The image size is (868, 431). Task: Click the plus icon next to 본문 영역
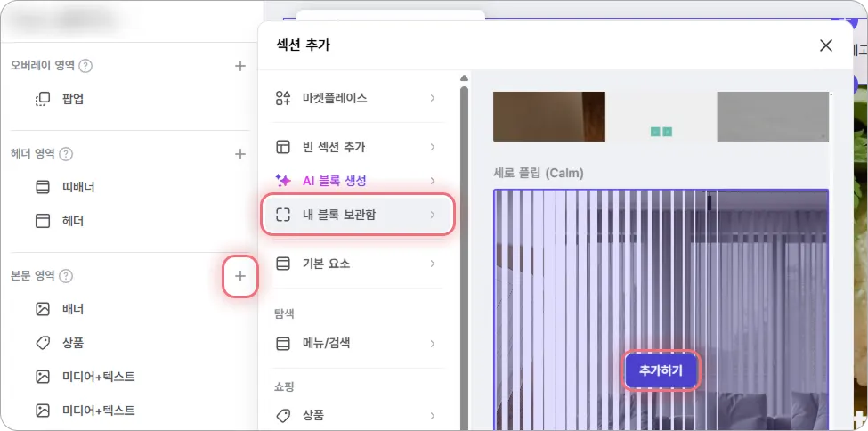(x=239, y=276)
